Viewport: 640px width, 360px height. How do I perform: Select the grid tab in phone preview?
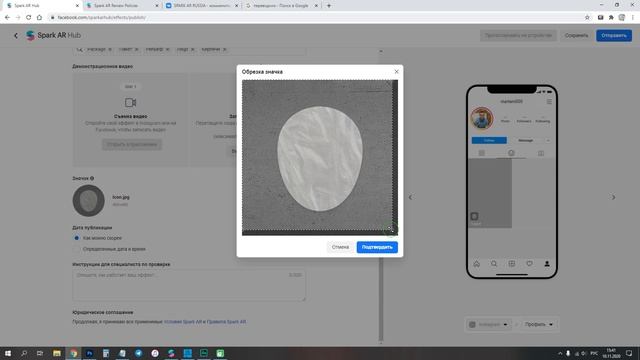click(x=482, y=153)
